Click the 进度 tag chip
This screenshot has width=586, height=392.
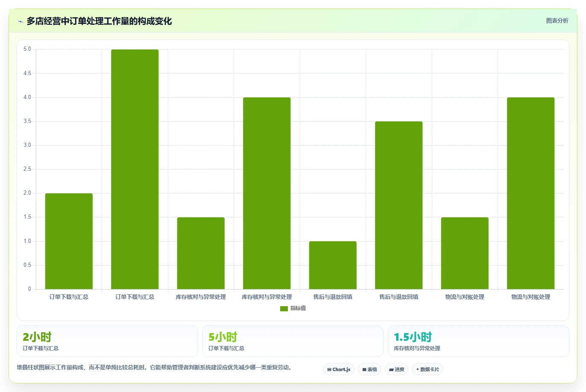pyautogui.click(x=397, y=369)
